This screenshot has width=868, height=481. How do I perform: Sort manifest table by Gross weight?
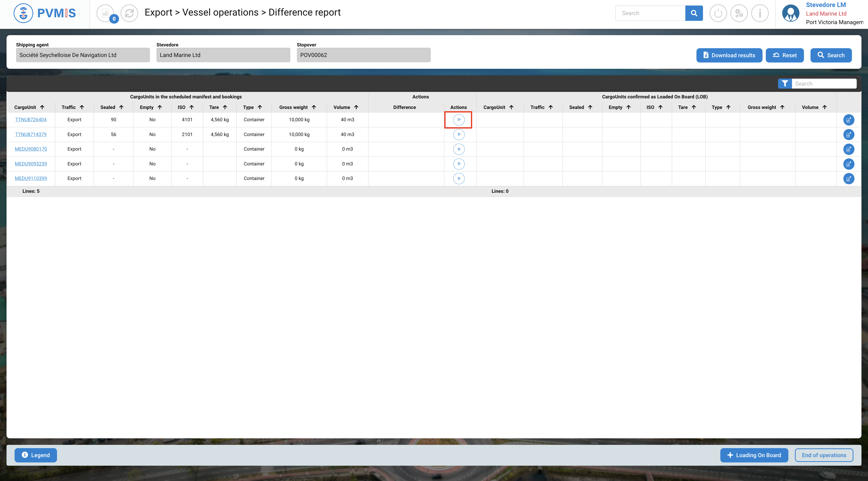[x=314, y=107]
